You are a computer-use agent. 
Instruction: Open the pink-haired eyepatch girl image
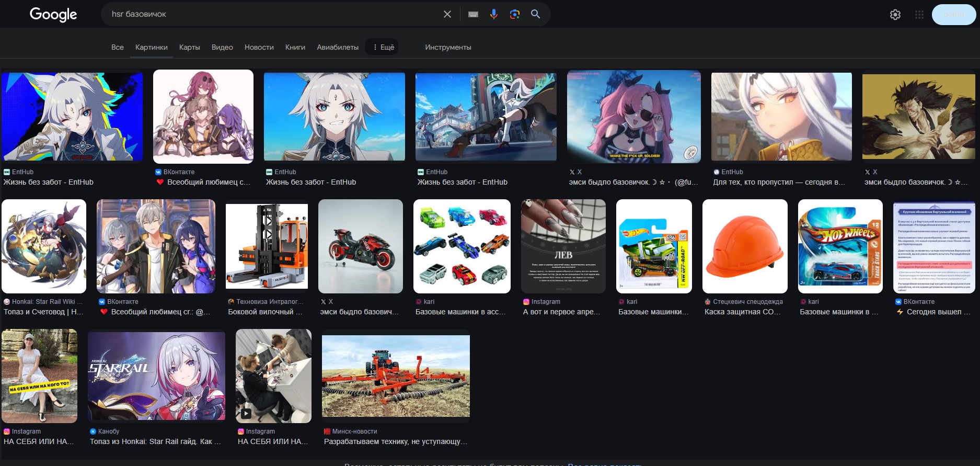coord(634,117)
